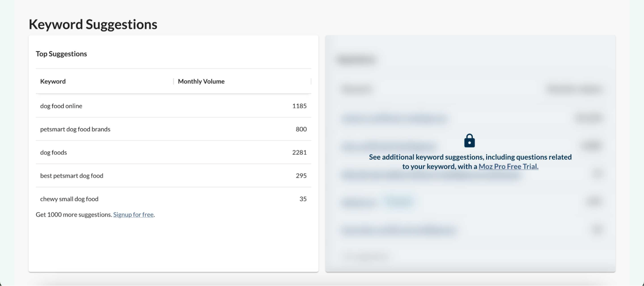This screenshot has height=286, width=644.
Task: Click the padlock icon on locked panel
Action: point(469,141)
